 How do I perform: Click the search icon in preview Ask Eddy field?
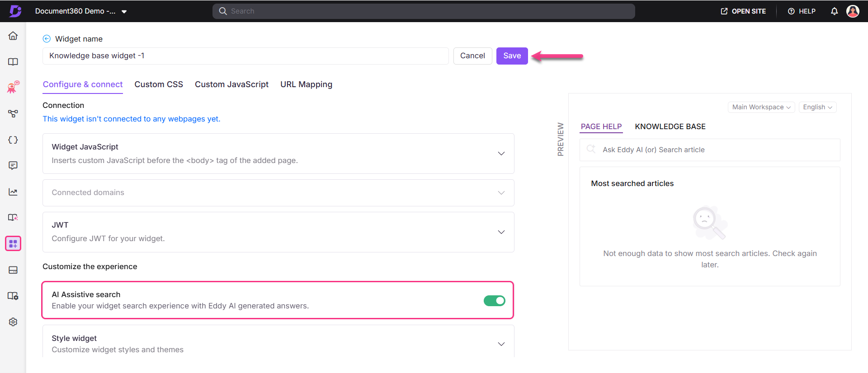[x=591, y=149]
